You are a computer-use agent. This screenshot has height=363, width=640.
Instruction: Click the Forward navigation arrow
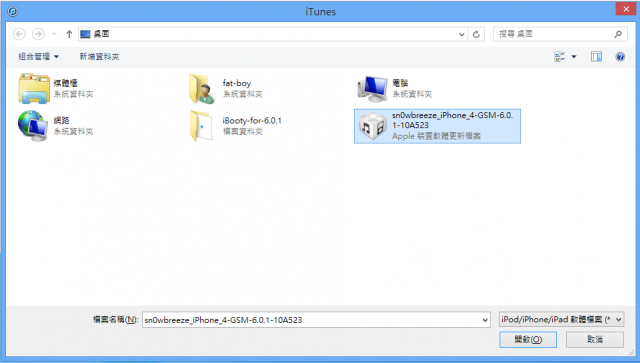[38, 34]
